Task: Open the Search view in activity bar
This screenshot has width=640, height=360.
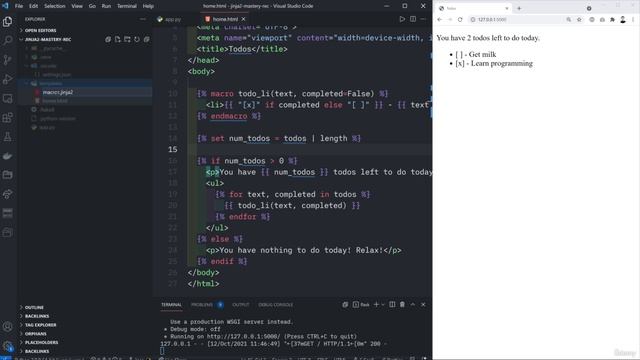Action: pos(7,40)
